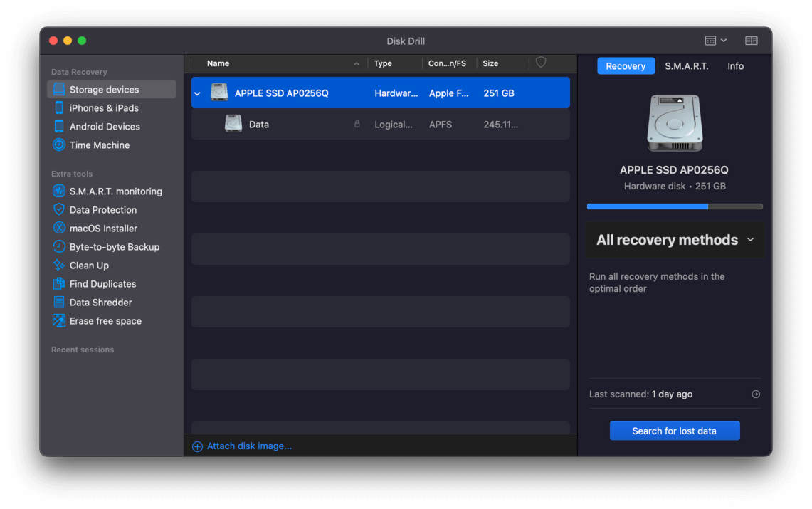This screenshot has width=812, height=509.
Task: Open macOS Installer label
Action: 104,229
